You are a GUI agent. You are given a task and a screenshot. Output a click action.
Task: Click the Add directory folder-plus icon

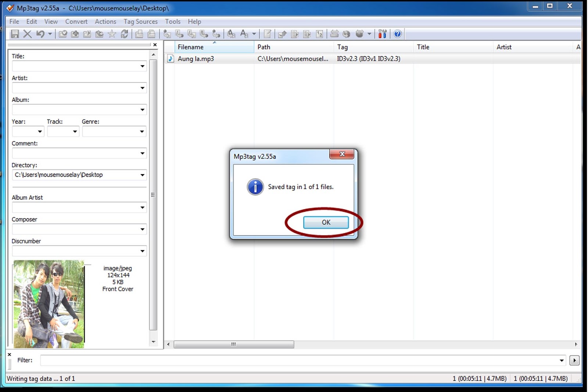point(75,34)
